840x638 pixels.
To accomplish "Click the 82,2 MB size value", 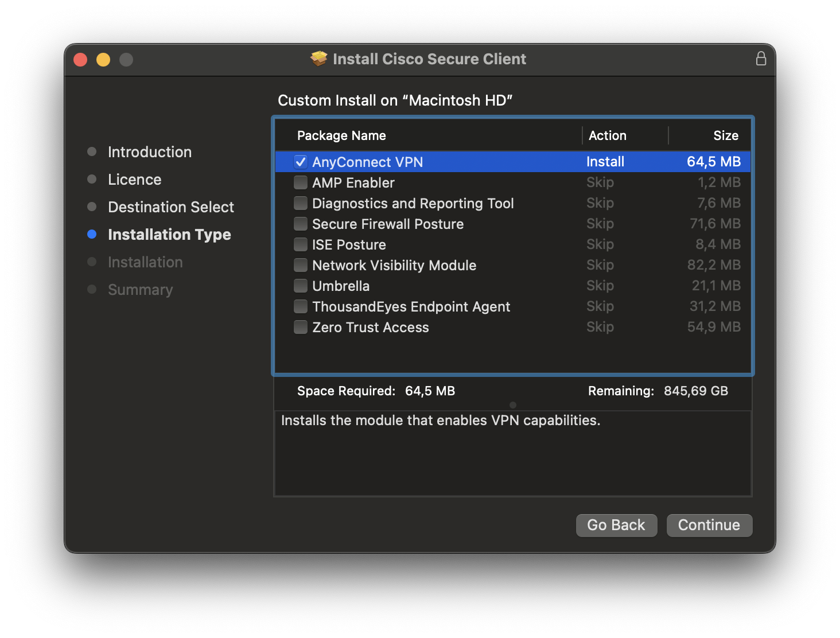I will click(714, 265).
